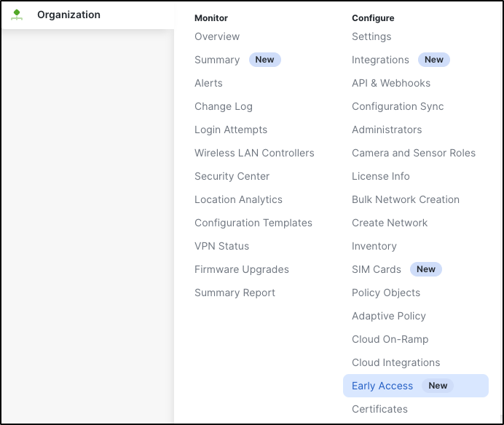This screenshot has width=504, height=425.
Task: Navigate to Security Center
Action: tap(232, 176)
